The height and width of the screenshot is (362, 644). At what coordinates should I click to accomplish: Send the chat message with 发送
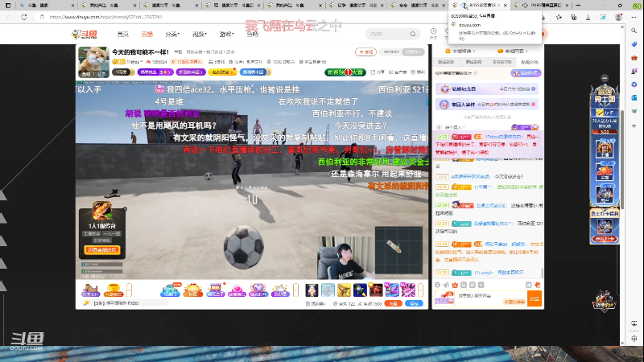pos(535,298)
